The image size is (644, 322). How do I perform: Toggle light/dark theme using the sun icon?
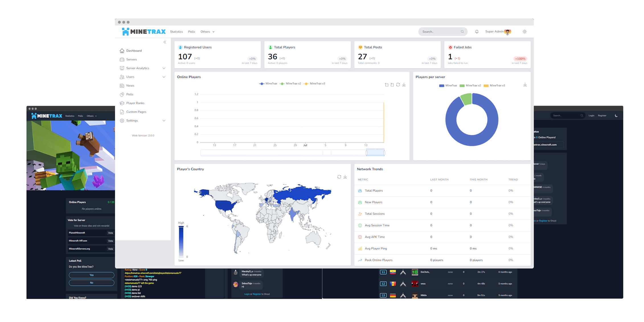coord(524,32)
